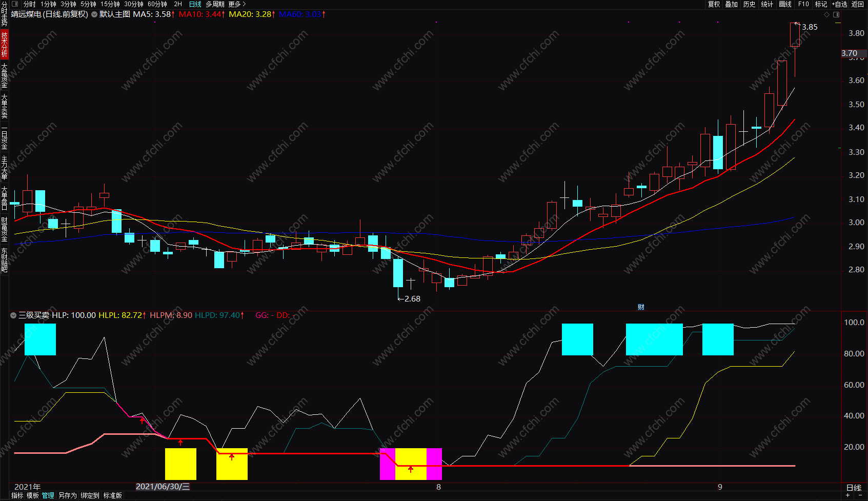The width and height of the screenshot is (868, 501).
Task: Click the month 9 label on time axis
Action: (720, 487)
